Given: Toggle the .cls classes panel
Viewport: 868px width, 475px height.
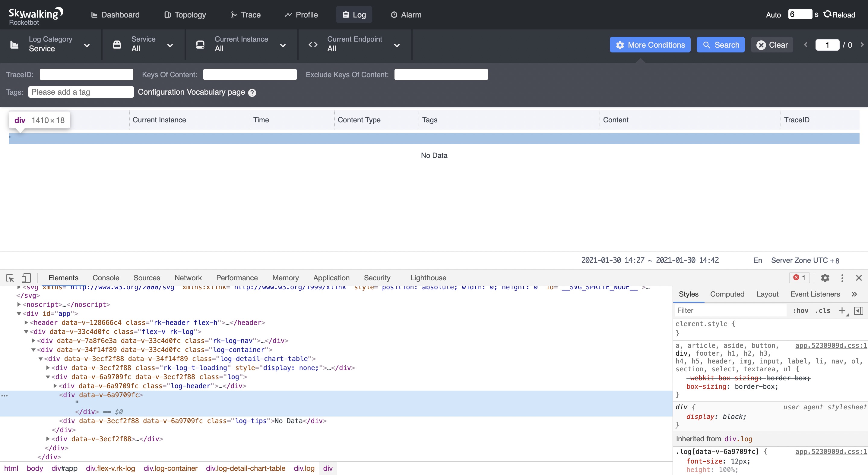Looking at the screenshot, I should 822,310.
